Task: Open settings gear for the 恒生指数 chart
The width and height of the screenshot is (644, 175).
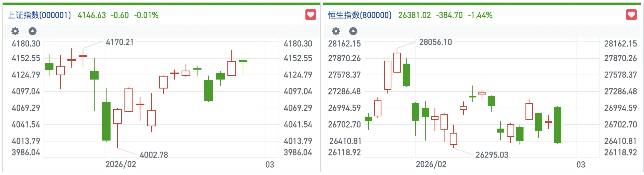Action: pos(336,31)
